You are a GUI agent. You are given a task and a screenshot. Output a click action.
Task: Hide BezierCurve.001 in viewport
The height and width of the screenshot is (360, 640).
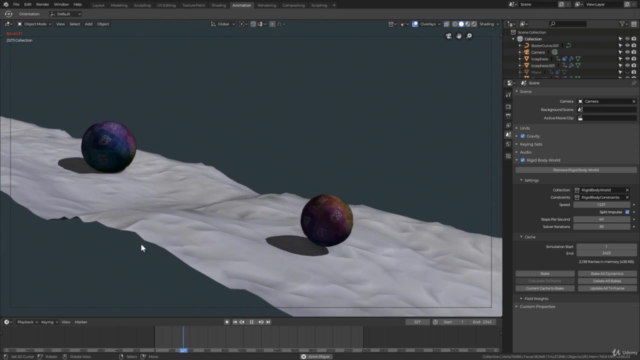pyautogui.click(x=627, y=45)
